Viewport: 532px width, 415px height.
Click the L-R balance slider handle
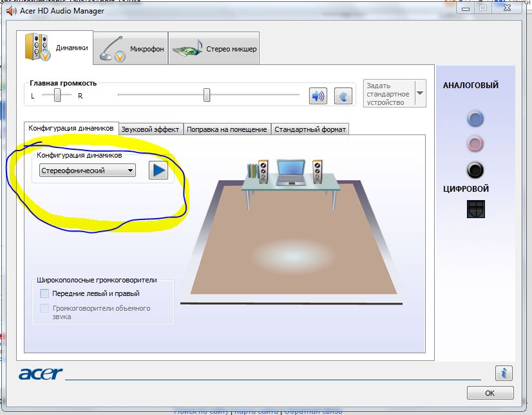pyautogui.click(x=57, y=95)
